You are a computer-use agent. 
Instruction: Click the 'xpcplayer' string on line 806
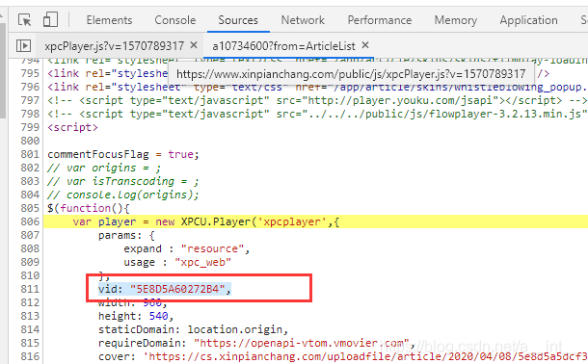292,221
